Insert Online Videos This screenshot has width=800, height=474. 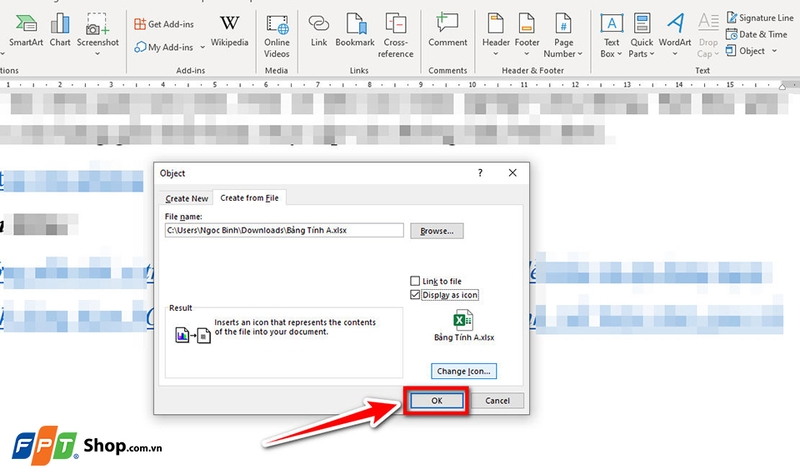click(x=277, y=36)
